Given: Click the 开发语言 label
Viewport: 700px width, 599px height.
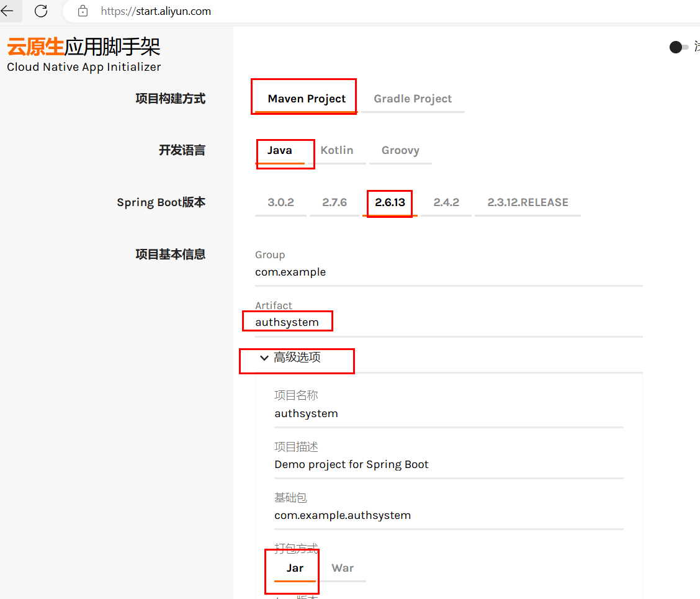Looking at the screenshot, I should (x=182, y=151).
